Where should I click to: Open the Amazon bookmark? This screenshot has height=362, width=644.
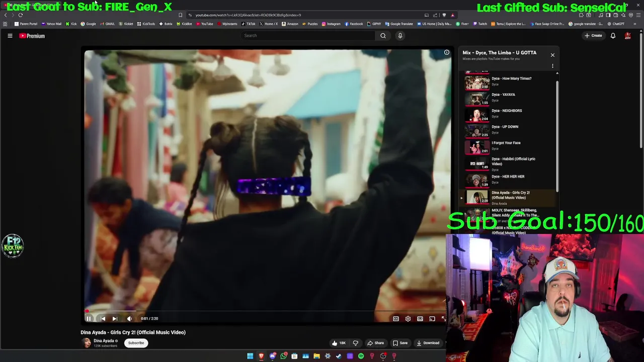tap(290, 24)
